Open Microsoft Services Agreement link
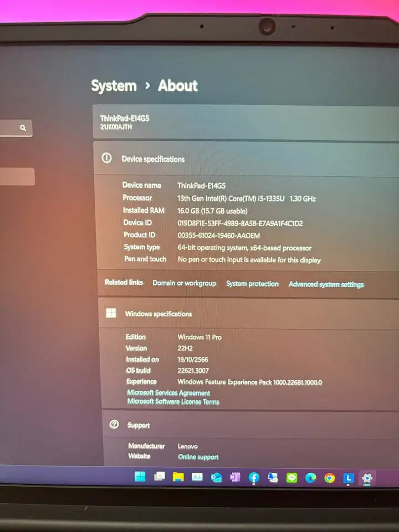 click(168, 392)
